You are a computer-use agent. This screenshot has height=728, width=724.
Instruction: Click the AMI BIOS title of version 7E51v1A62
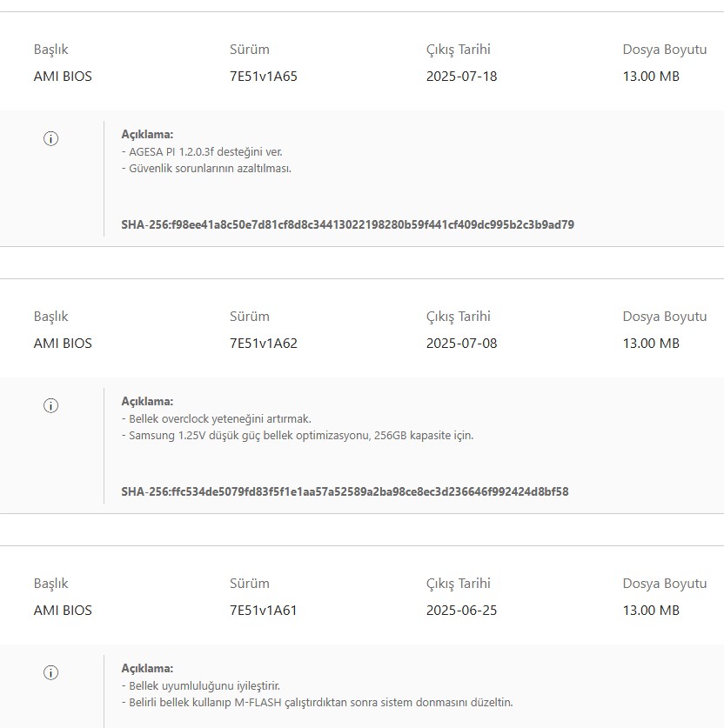(x=63, y=344)
